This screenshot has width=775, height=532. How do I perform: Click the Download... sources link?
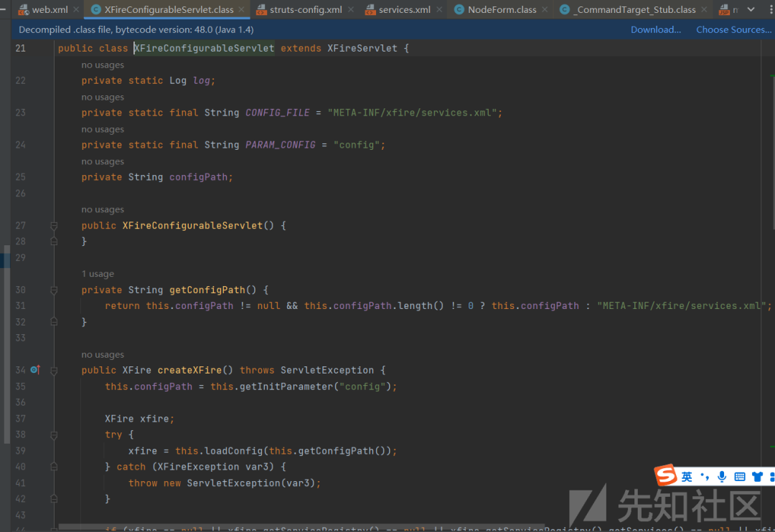[x=655, y=29]
